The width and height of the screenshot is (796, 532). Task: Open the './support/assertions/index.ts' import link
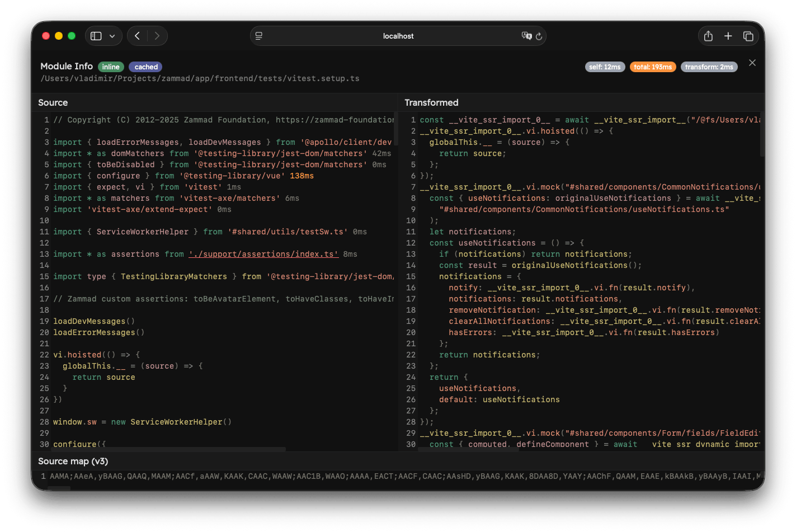click(x=263, y=253)
